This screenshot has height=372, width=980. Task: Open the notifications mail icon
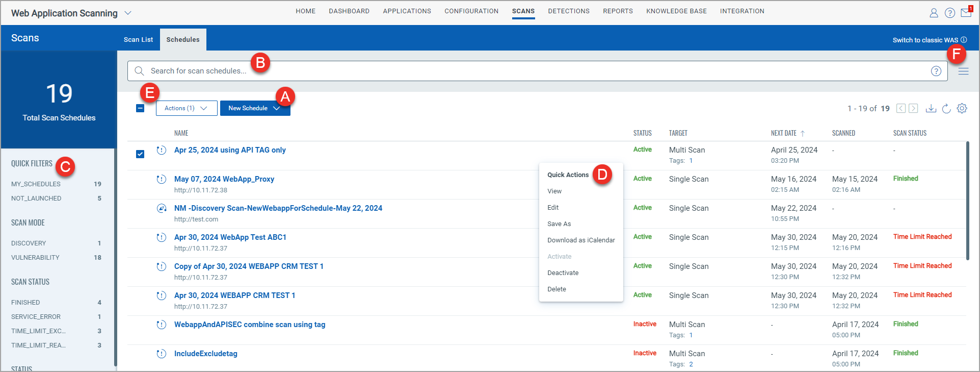click(x=966, y=12)
